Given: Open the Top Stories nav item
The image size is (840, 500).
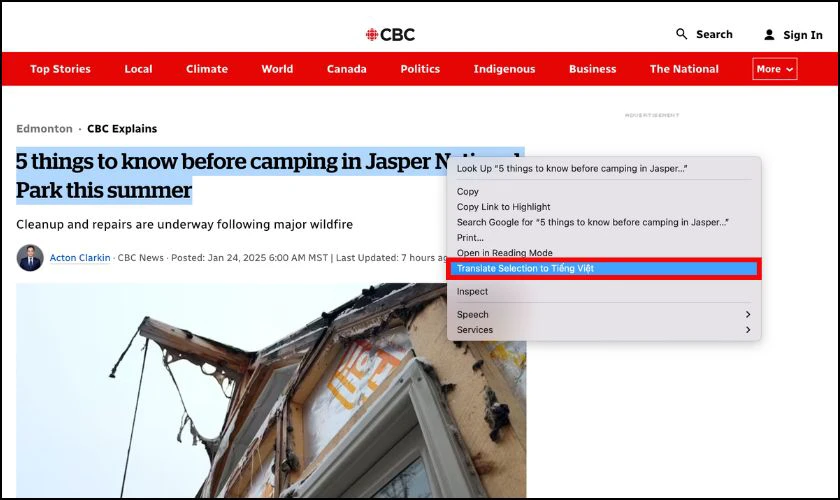Looking at the screenshot, I should click(61, 69).
